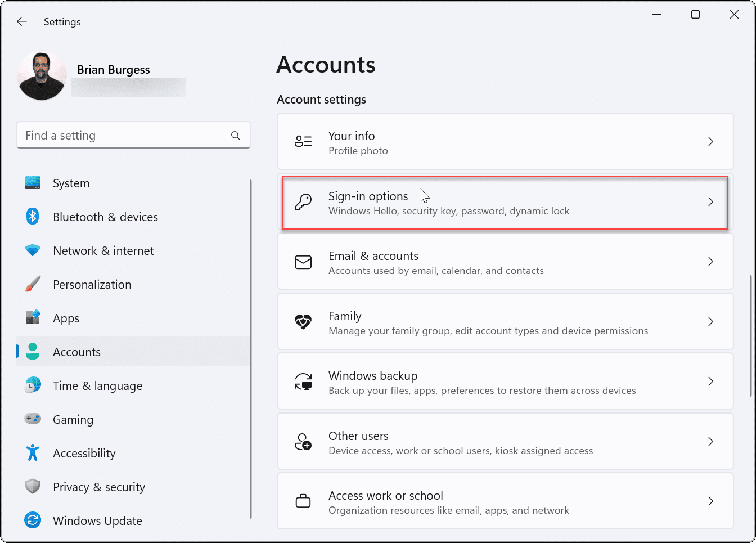Click the Other users icon
The image size is (756, 543).
[x=303, y=442]
